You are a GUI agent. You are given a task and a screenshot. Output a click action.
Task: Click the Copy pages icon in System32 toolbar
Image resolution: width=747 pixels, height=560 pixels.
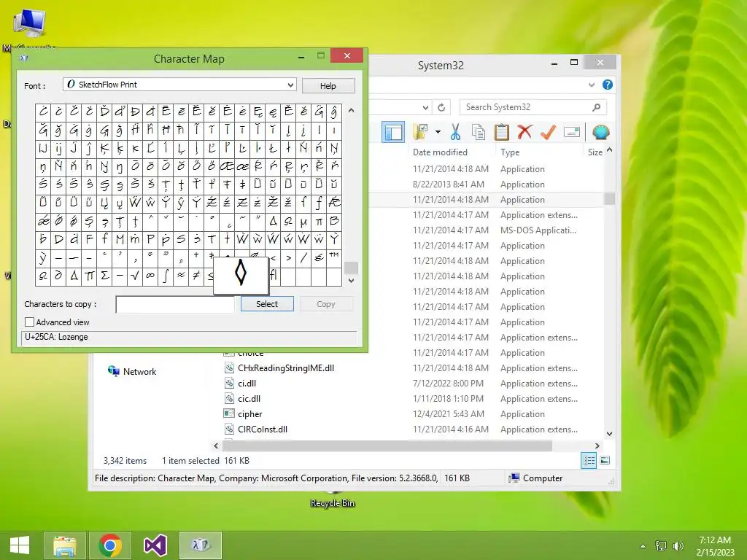point(479,132)
